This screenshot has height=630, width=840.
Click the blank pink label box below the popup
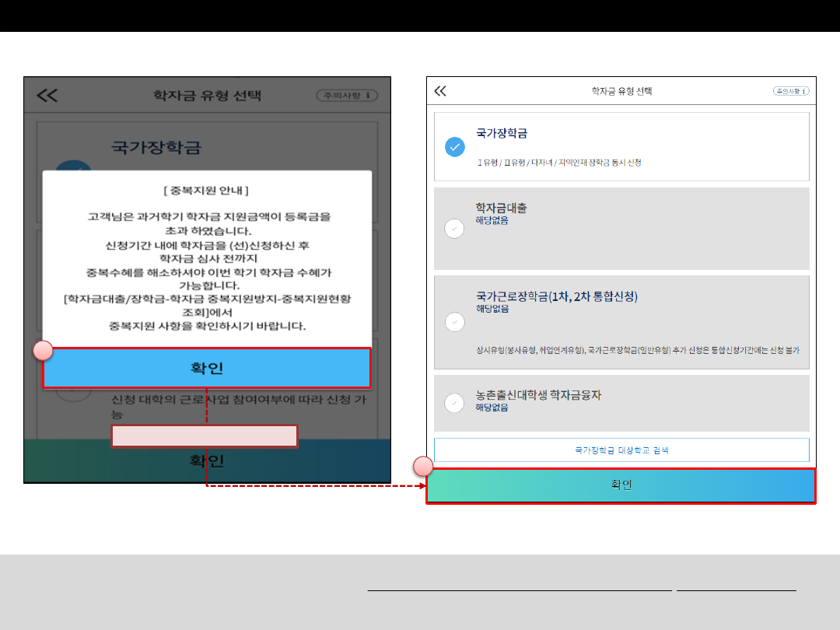(205, 436)
